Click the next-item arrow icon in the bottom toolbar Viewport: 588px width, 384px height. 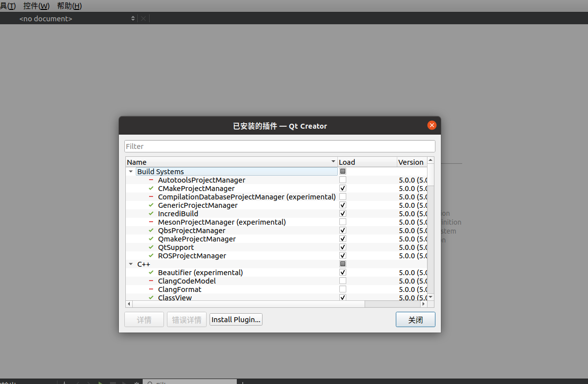[x=89, y=382]
